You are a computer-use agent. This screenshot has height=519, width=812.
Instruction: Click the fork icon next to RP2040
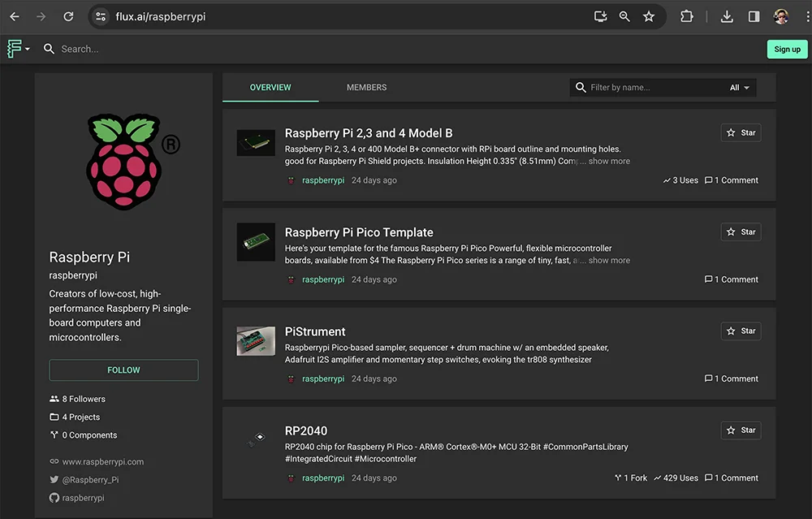[618, 478]
